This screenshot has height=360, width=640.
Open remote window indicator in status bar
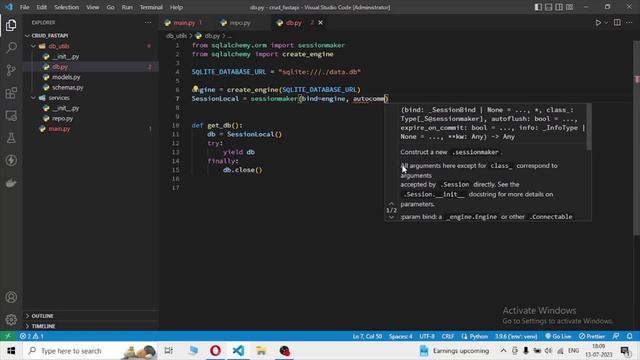pos(8,336)
